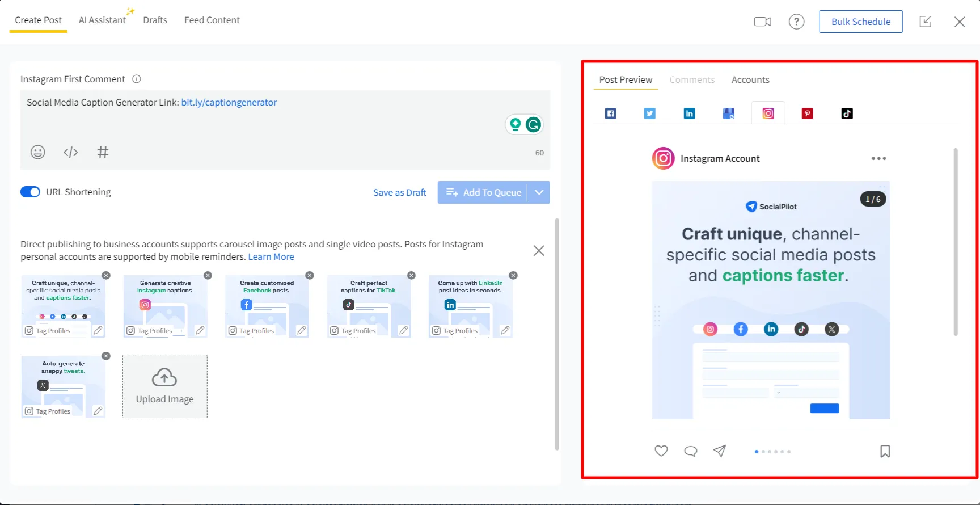This screenshot has width=980, height=505.
Task: Switch preview to LinkedIn icon
Action: coord(689,113)
